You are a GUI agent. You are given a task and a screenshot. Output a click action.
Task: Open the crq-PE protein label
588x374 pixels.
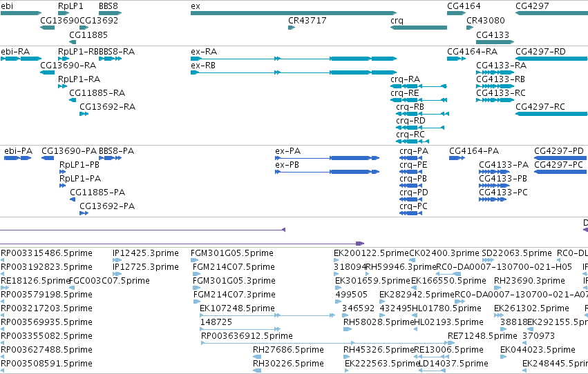[413, 165]
